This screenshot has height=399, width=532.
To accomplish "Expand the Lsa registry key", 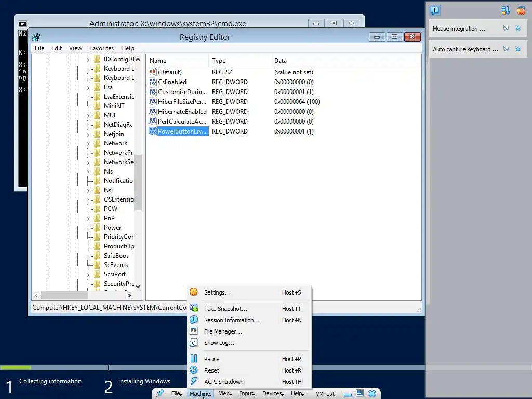I will tap(88, 88).
